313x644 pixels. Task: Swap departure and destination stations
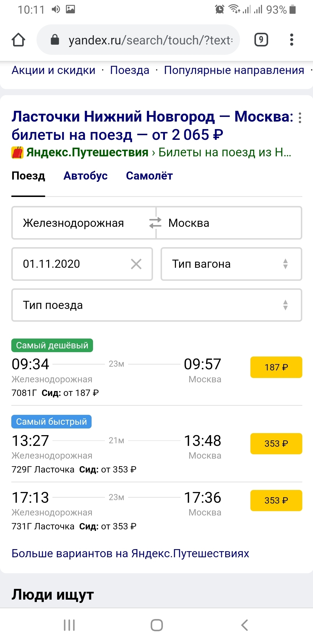(x=155, y=223)
